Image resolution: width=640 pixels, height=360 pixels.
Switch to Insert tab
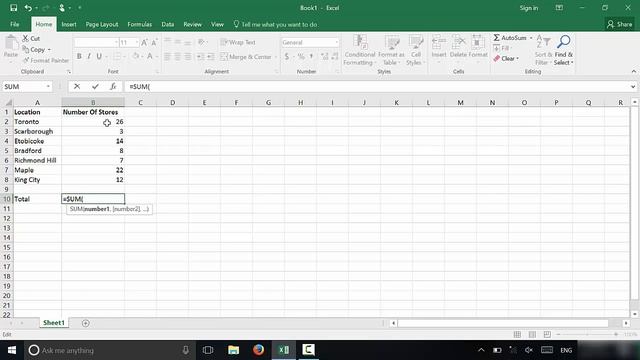(x=69, y=24)
